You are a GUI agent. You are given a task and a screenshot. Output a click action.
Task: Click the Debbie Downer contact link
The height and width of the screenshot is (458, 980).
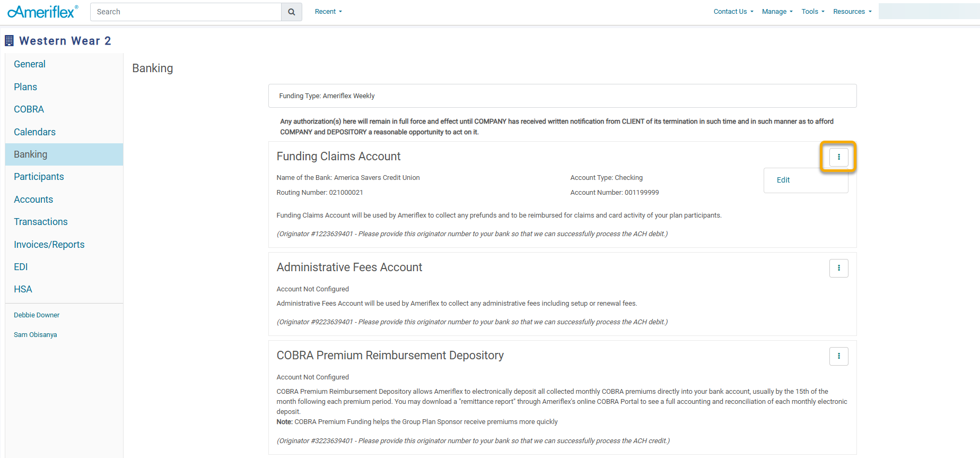tap(37, 315)
